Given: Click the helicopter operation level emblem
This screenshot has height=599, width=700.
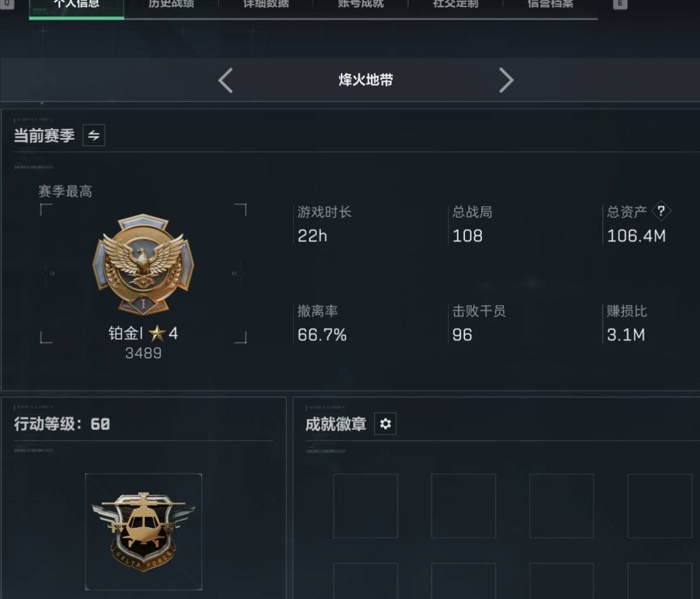Looking at the screenshot, I should pos(143,532).
